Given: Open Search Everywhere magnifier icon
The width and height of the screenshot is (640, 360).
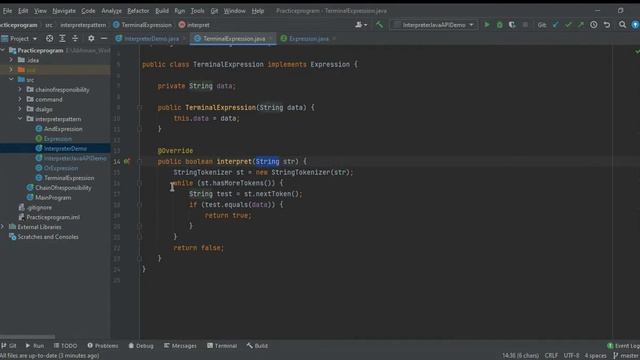Looking at the screenshot, I should pyautogui.click(x=622, y=25).
